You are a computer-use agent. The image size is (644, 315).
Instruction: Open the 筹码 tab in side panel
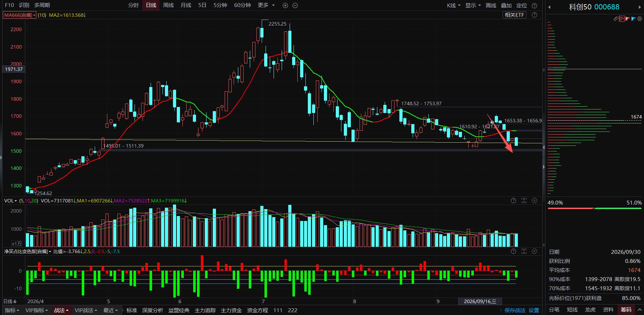point(626,309)
